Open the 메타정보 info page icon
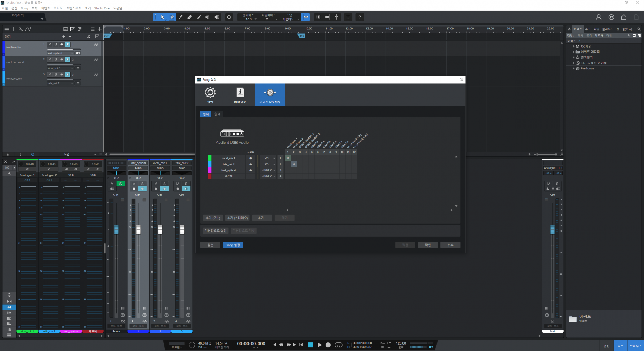 tap(240, 93)
